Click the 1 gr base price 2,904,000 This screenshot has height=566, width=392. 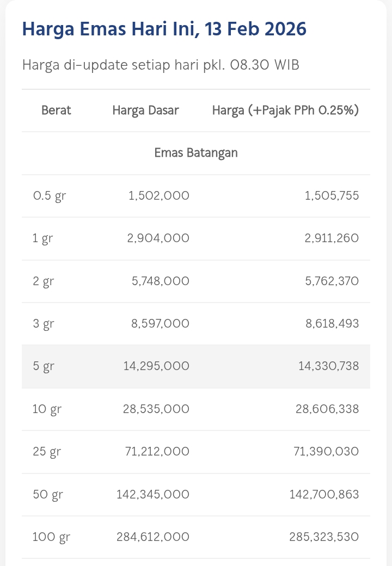pyautogui.click(x=158, y=238)
